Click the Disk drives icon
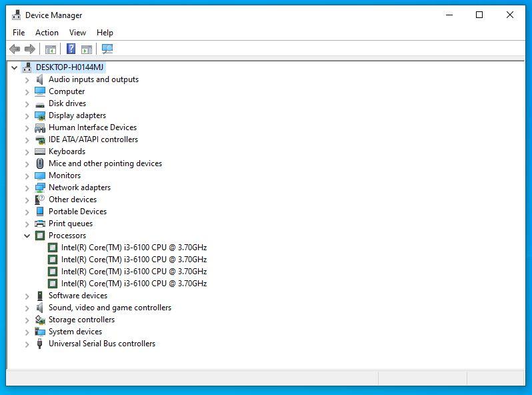Viewport: 532px width, 395px height. (x=40, y=104)
